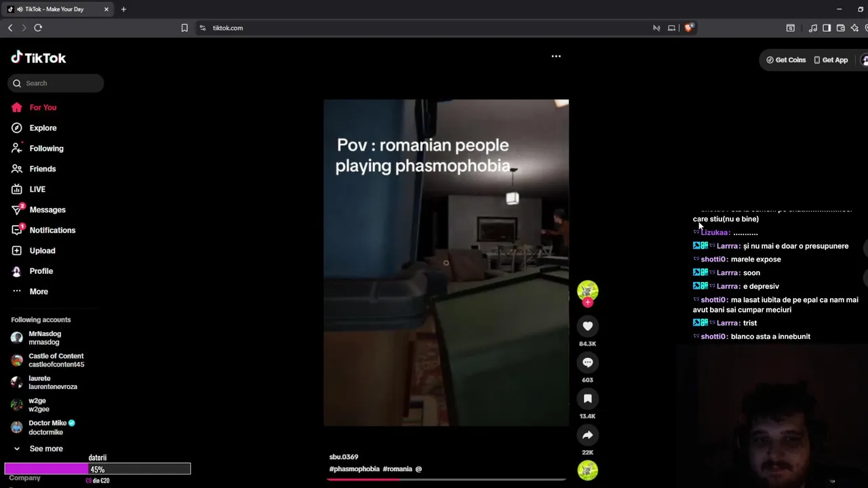Open the comments bubble icon

pyautogui.click(x=588, y=363)
